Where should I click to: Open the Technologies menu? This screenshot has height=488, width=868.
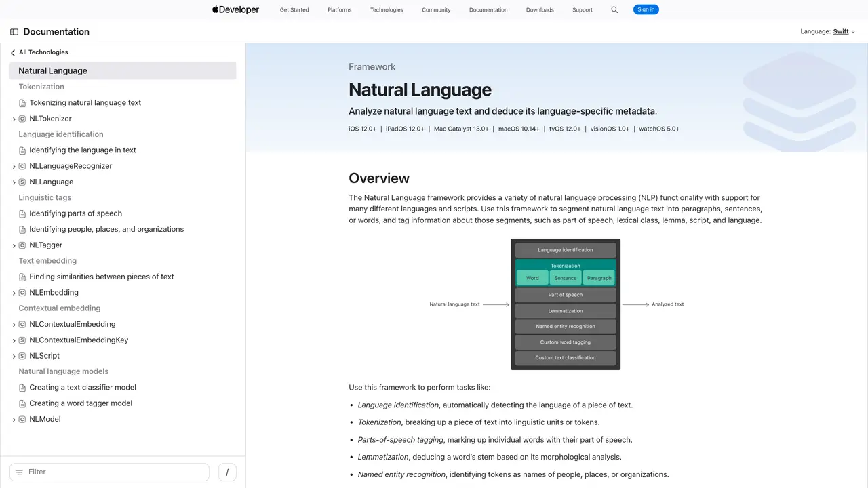click(387, 10)
